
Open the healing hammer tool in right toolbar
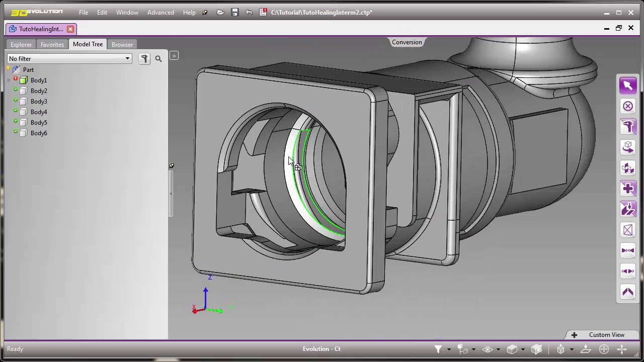[628, 127]
